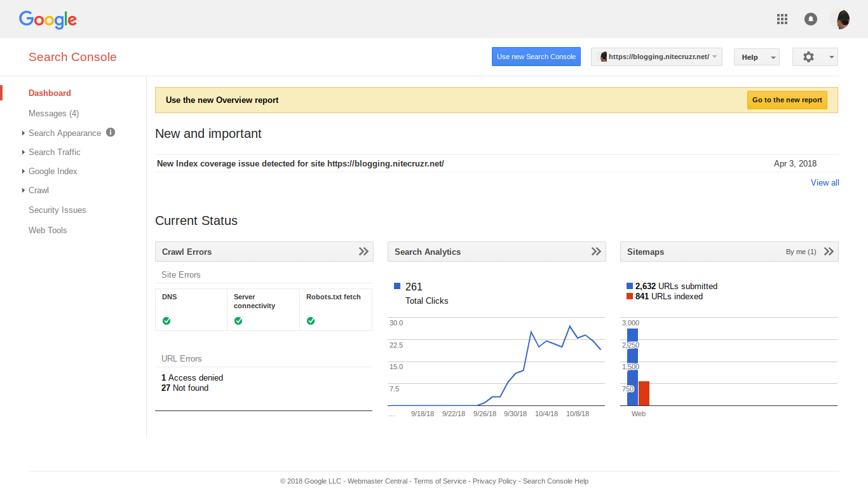Open Search Analytics double-arrow icon
Image resolution: width=868 pixels, height=488 pixels.
click(x=596, y=252)
